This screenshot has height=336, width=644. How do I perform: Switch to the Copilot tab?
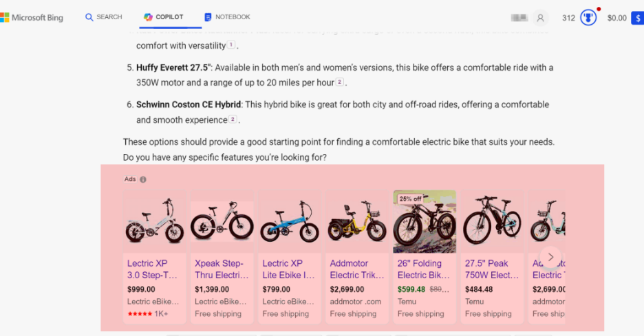[x=163, y=17]
